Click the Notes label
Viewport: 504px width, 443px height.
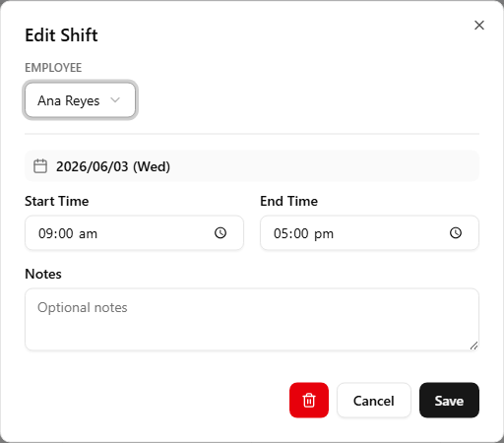point(43,274)
